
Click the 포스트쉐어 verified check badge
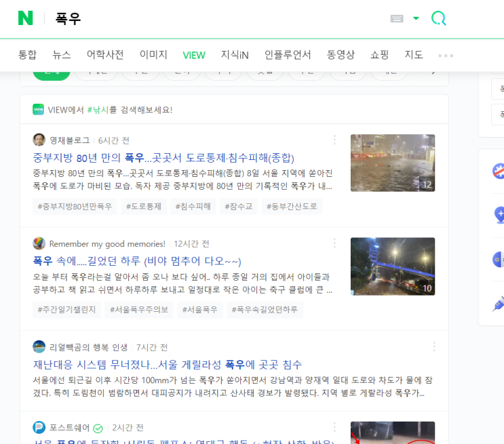[98, 428]
